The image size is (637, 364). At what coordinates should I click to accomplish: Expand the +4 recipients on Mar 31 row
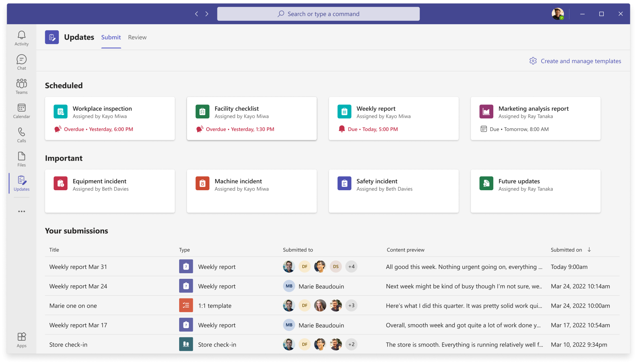coord(351,266)
